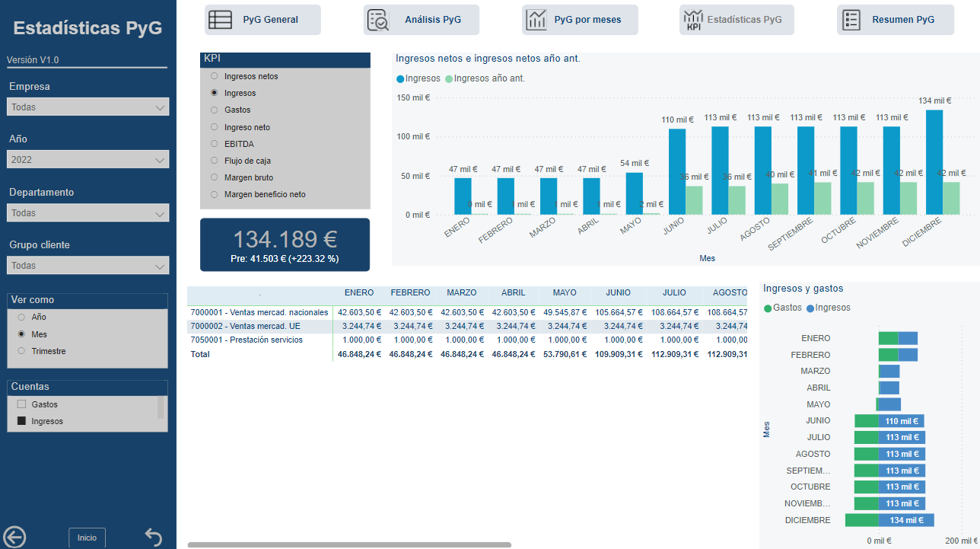
Task: Go to the Estadísticas PyG page
Action: [737, 20]
